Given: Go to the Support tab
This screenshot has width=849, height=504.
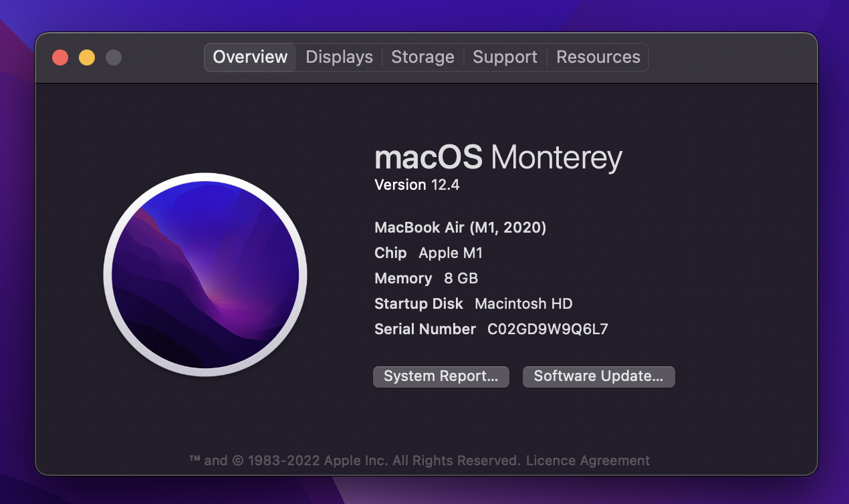Looking at the screenshot, I should [505, 57].
